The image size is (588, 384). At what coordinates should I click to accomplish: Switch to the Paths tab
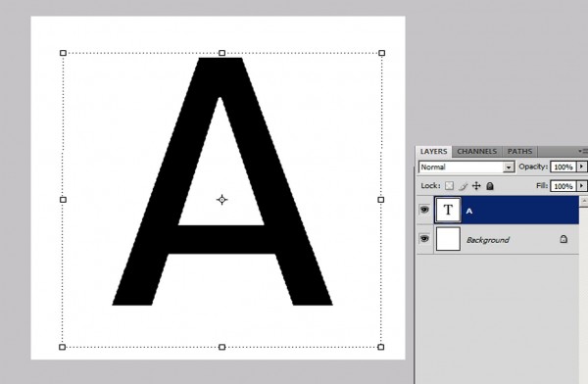519,152
